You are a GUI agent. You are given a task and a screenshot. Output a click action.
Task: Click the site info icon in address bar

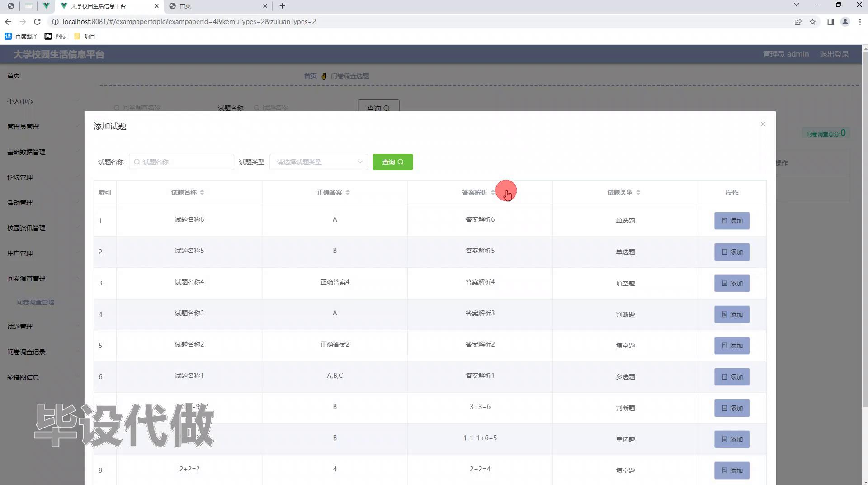[55, 22]
